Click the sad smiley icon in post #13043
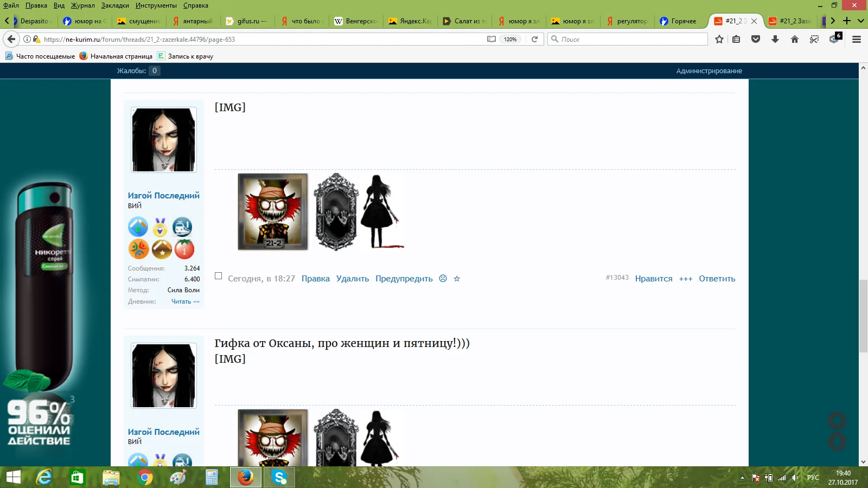868x488 pixels. pyautogui.click(x=443, y=278)
